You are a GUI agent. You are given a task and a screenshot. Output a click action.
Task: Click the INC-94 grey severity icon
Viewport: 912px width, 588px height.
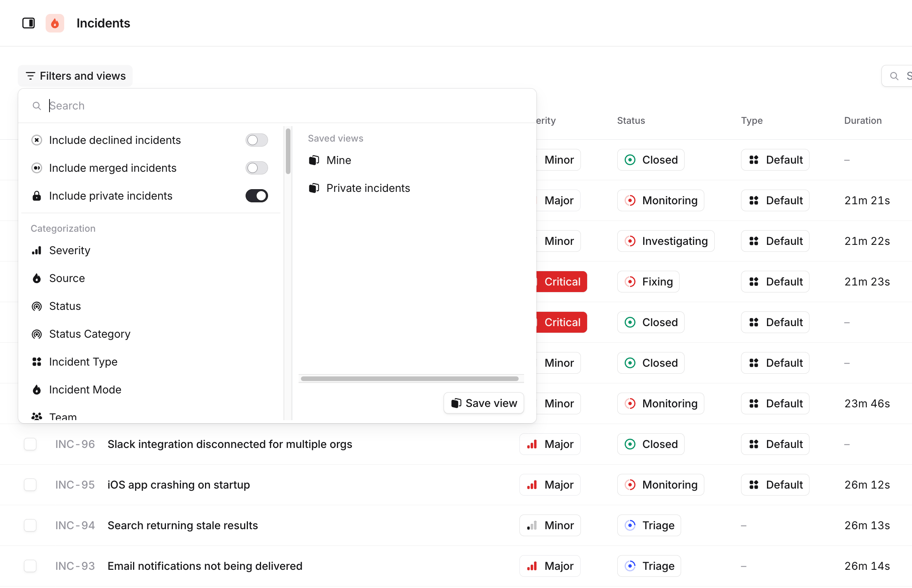[x=532, y=525]
